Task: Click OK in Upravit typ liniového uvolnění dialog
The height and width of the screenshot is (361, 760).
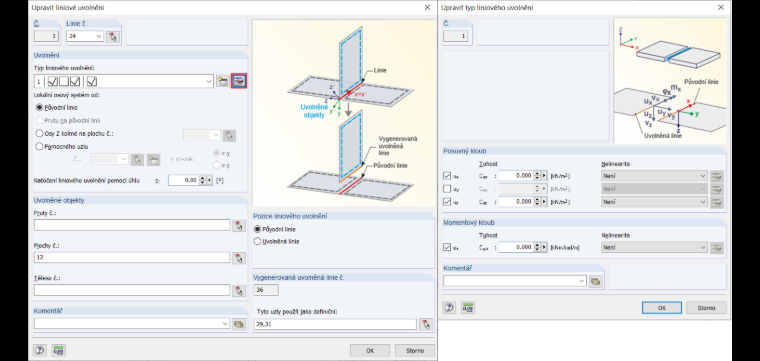Action: [662, 308]
